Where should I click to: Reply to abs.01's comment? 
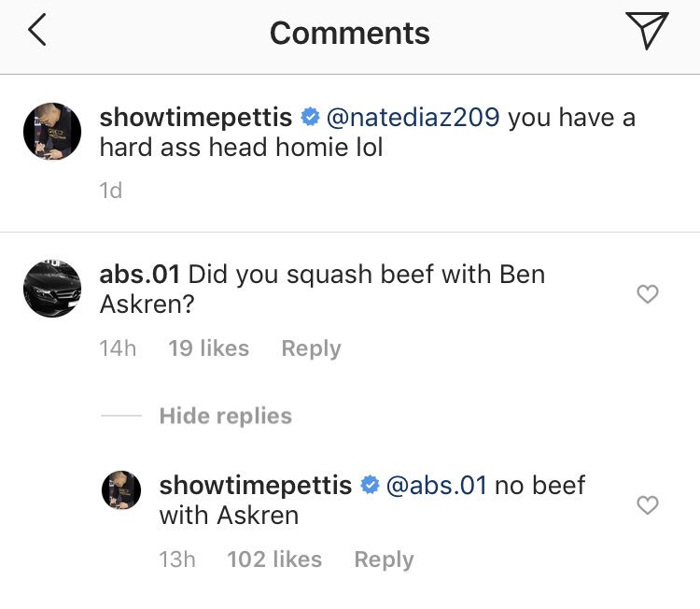[x=311, y=348]
